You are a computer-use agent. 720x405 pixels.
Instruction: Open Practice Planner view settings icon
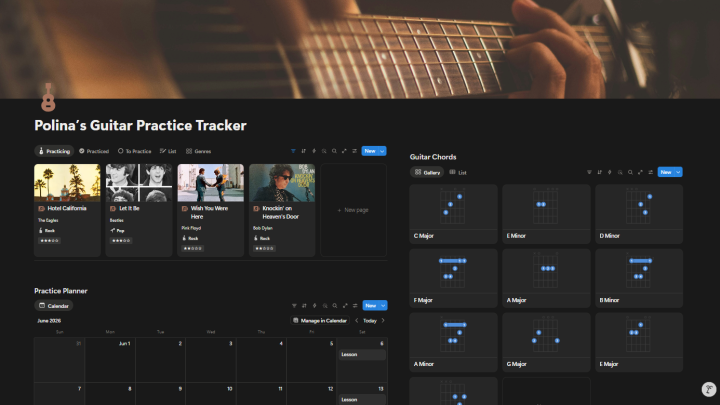tap(355, 306)
